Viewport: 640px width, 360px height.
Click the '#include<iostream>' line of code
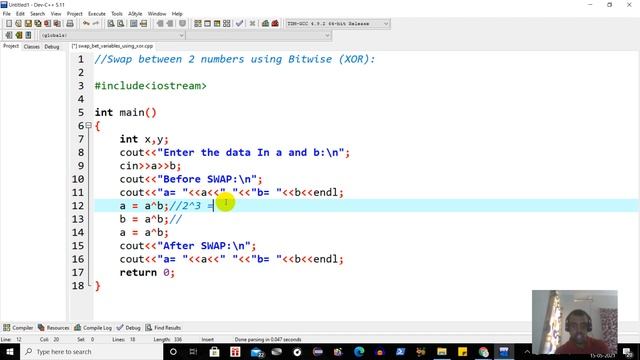151,86
